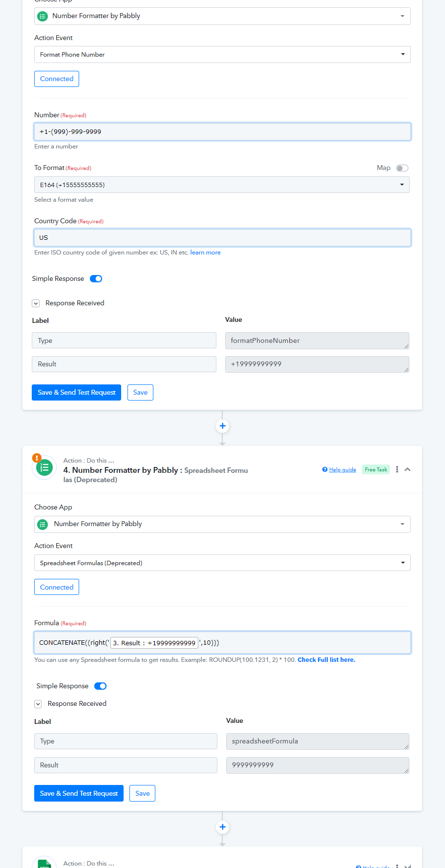Toggle the Map switch for To Format
Viewport: 445px width, 868px height.
click(x=402, y=168)
